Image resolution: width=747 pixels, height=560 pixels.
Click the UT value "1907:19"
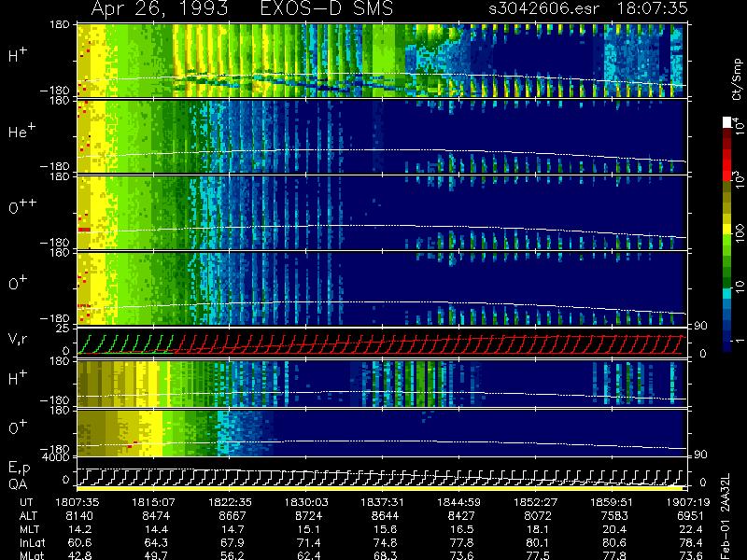pyautogui.click(x=688, y=502)
